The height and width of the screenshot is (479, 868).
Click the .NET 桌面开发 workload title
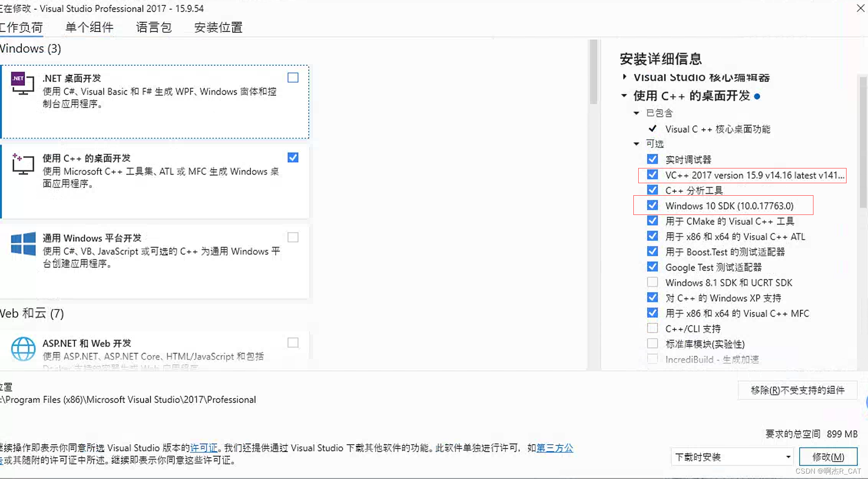point(72,78)
